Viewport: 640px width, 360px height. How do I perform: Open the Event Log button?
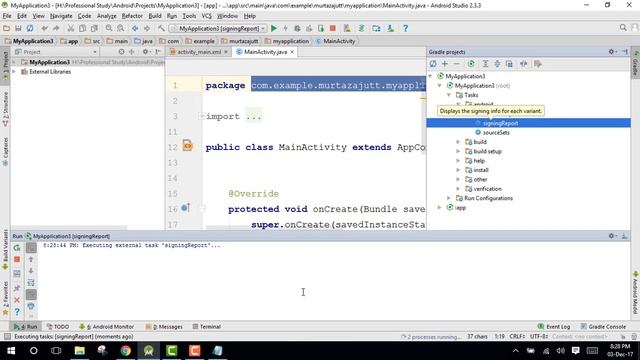[x=554, y=327]
